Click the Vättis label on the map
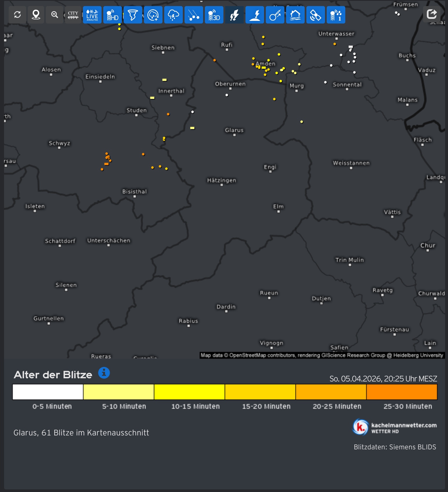Screen dimensions: 448x492 tap(392, 212)
